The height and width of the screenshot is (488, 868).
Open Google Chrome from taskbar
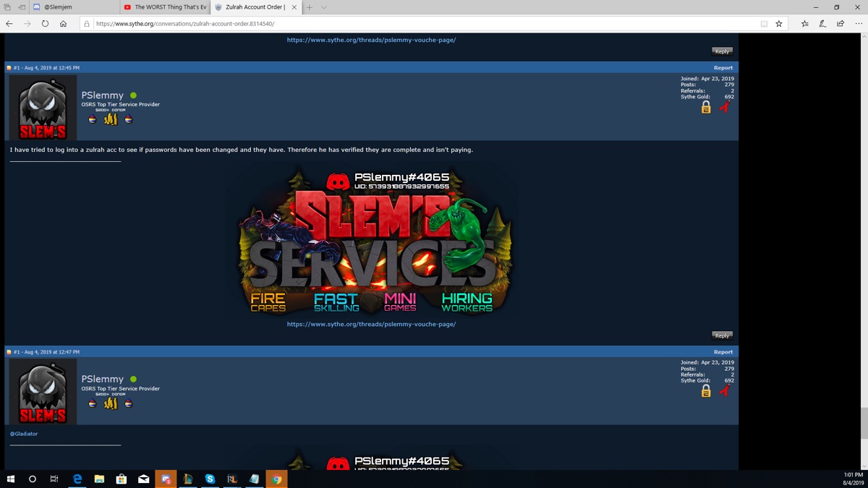click(276, 479)
